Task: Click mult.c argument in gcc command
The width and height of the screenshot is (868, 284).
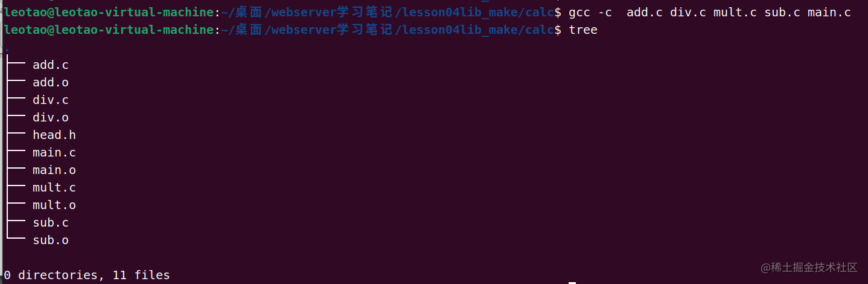Action: tap(735, 12)
